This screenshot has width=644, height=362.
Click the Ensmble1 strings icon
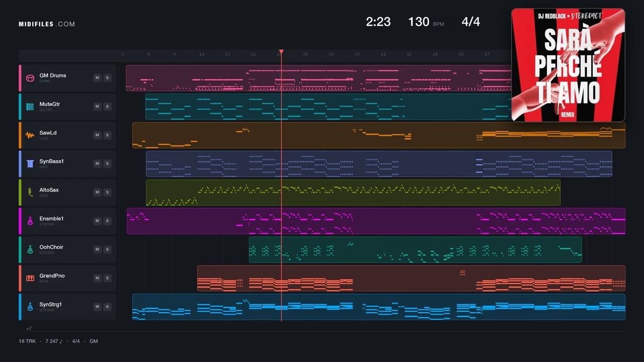(30, 221)
